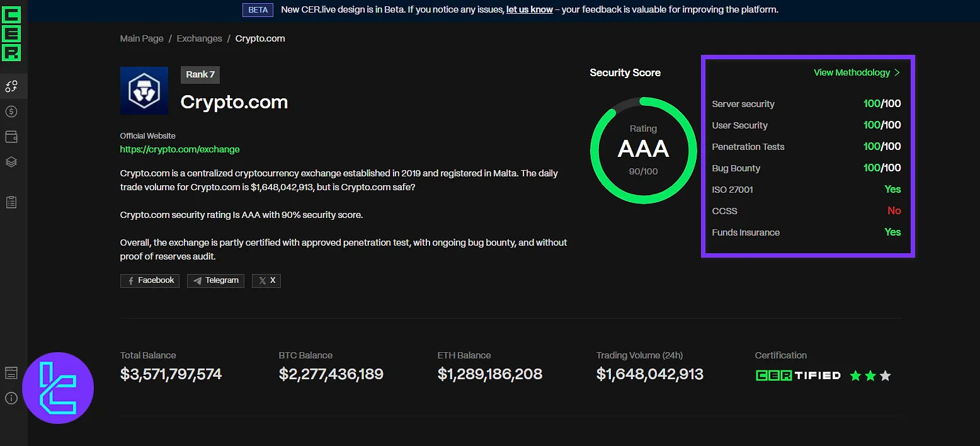The image size is (980, 446).
Task: Click the ISO 27001 Yes value
Action: pyautogui.click(x=892, y=189)
